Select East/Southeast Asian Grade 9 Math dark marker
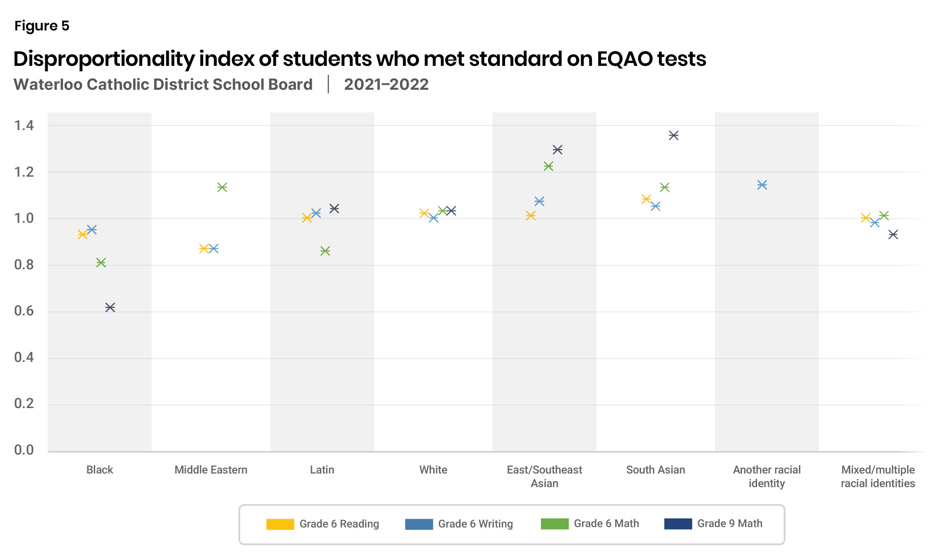Viewport: 928px width, 560px height. coord(557,149)
